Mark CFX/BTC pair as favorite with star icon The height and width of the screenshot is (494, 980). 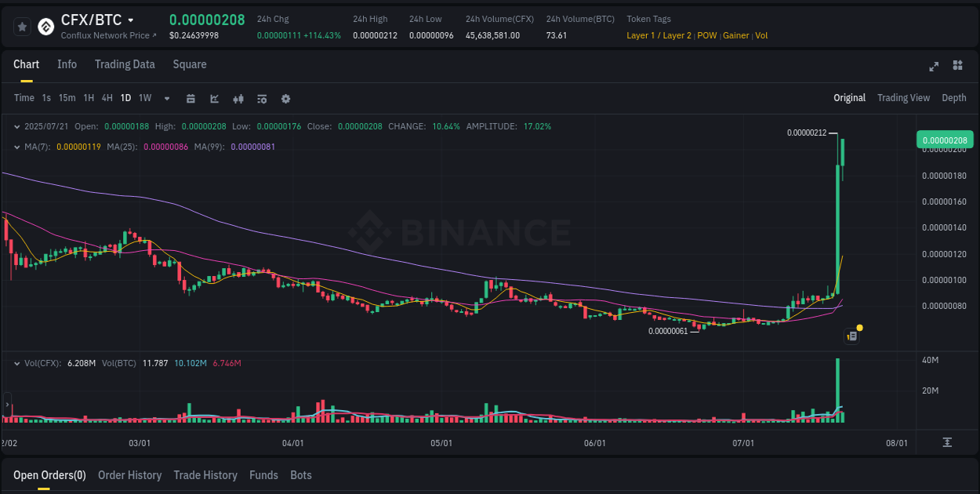pyautogui.click(x=22, y=26)
